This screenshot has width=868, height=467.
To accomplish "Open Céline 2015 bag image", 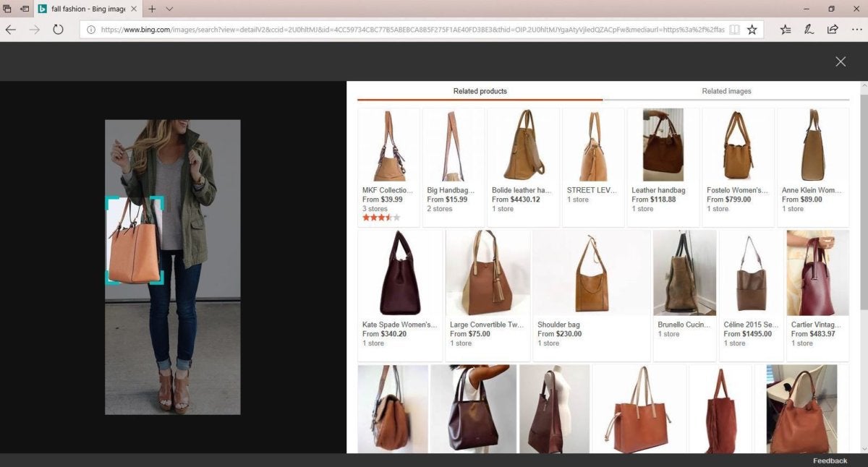I will [751, 273].
